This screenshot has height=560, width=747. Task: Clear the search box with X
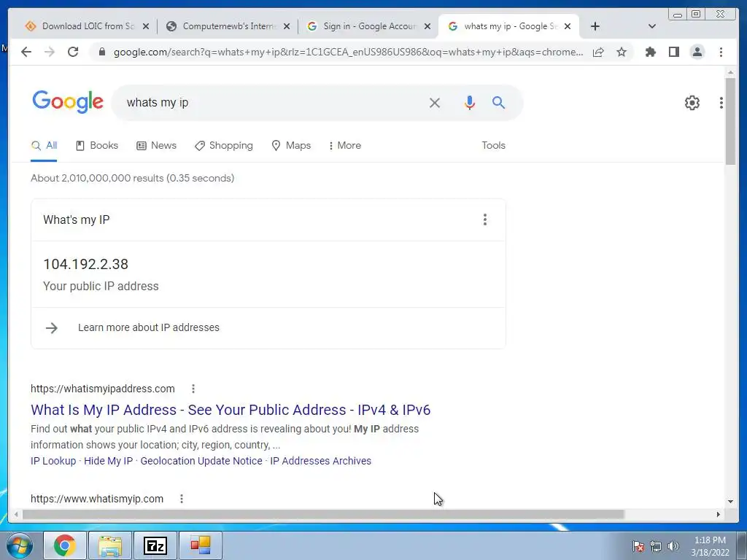[435, 103]
